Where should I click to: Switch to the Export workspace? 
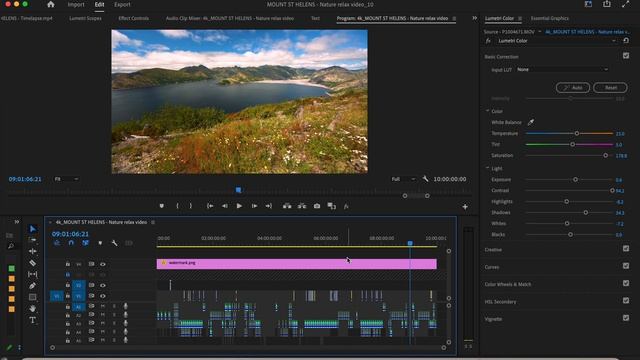click(122, 4)
